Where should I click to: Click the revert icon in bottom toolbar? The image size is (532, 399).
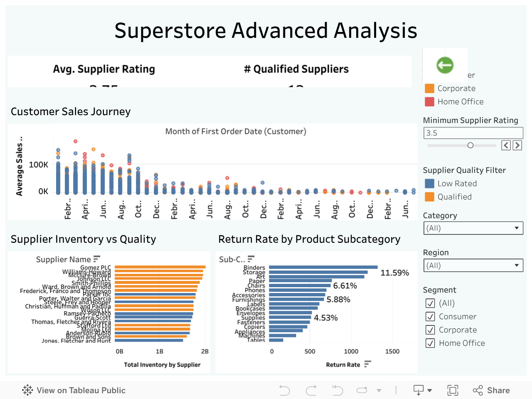337,390
